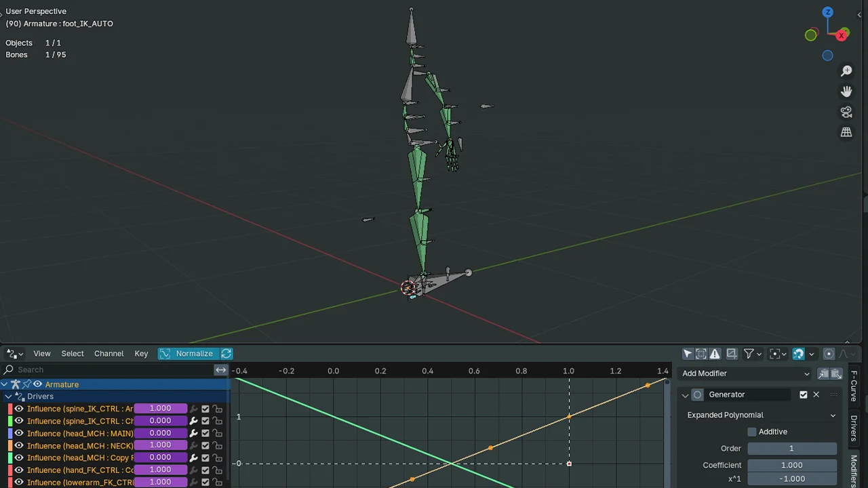Click the snapping magnet icon
The height and width of the screenshot is (488, 868).
pyautogui.click(x=798, y=354)
